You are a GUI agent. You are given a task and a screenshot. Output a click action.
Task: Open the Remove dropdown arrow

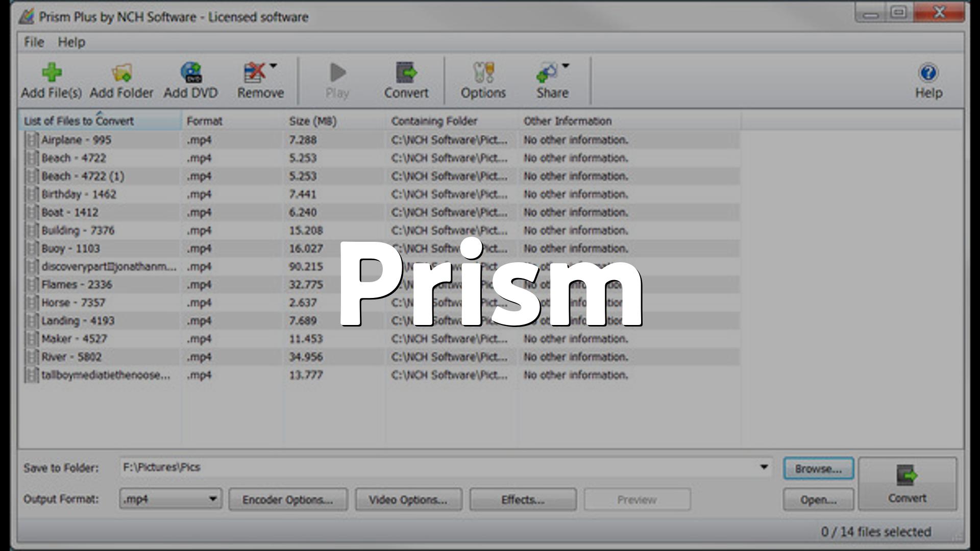coord(273,66)
